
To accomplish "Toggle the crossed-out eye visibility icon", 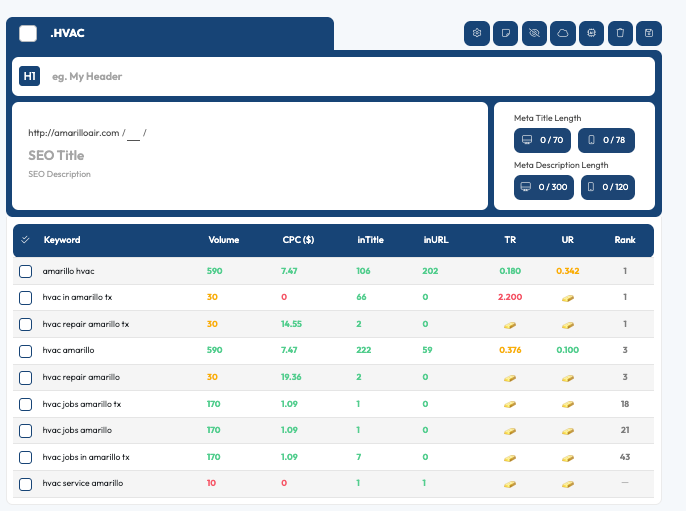I will click(534, 33).
